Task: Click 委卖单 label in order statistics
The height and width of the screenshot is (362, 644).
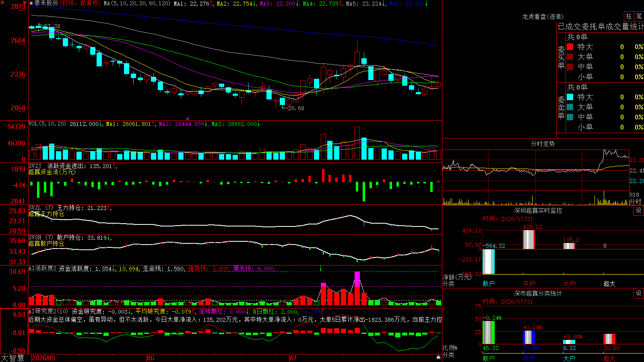Action: point(561,107)
